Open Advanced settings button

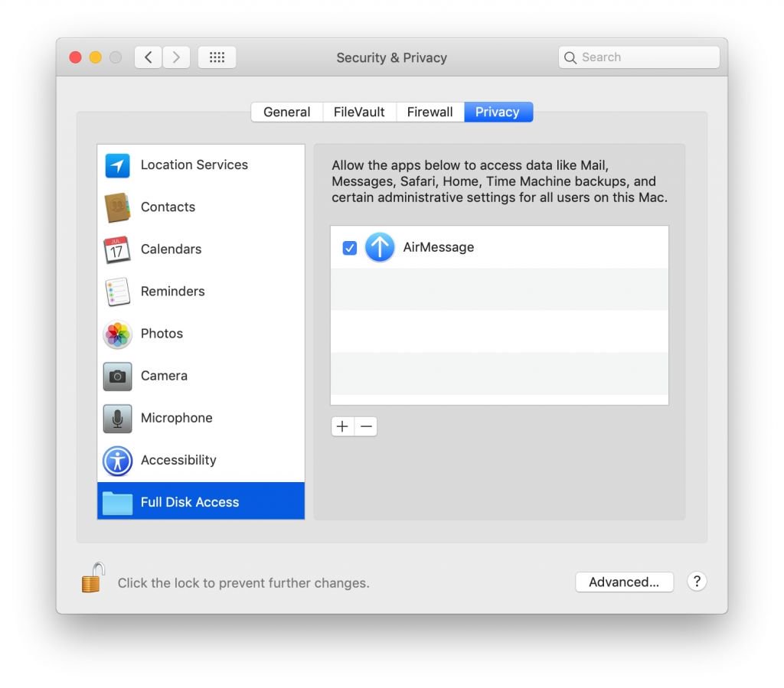[624, 582]
